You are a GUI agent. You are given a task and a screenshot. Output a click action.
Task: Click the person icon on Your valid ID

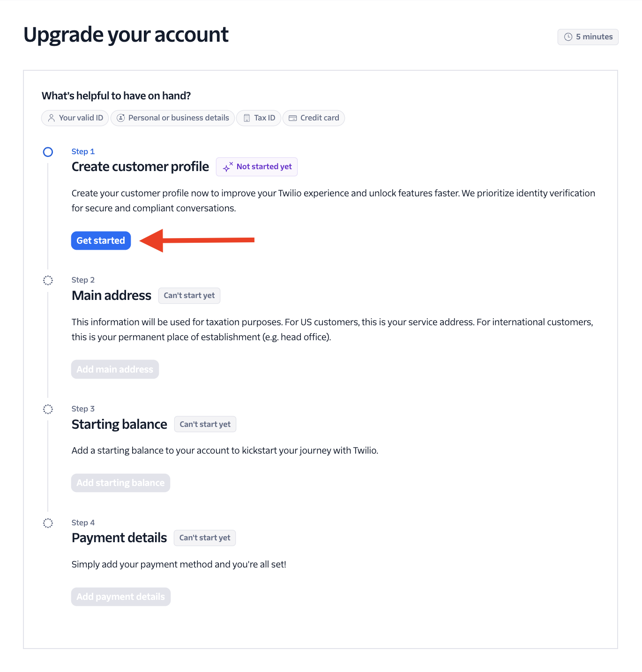[x=52, y=118]
